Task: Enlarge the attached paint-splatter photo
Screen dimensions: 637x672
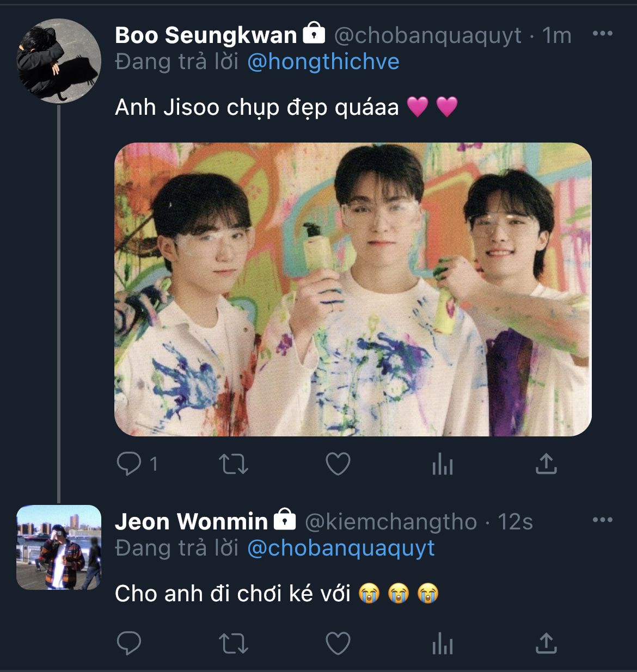Action: 353,289
